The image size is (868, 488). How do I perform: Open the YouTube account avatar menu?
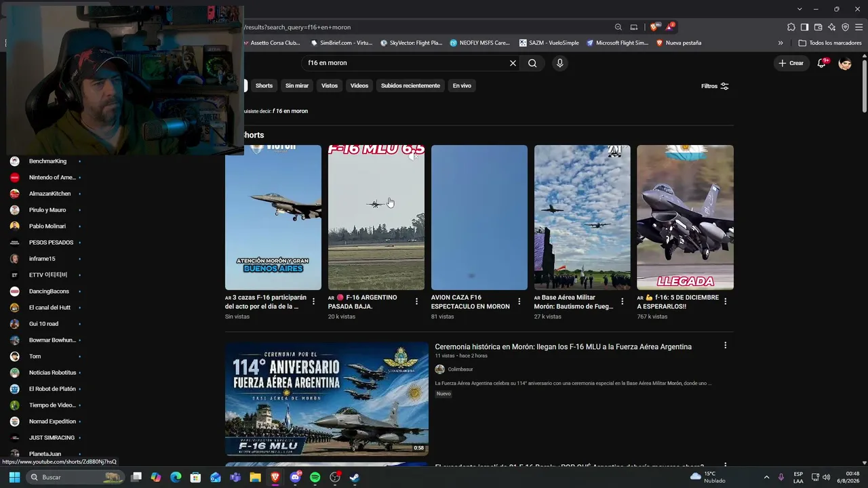click(845, 63)
